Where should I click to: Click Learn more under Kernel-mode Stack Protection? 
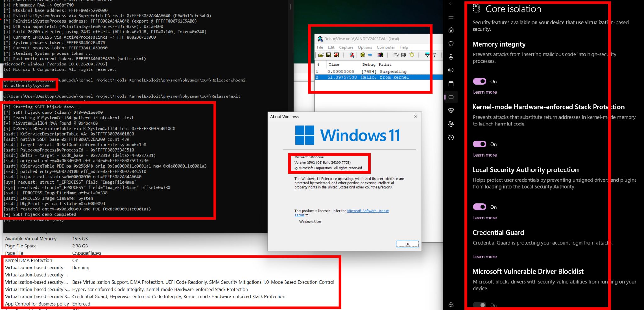coord(485,155)
